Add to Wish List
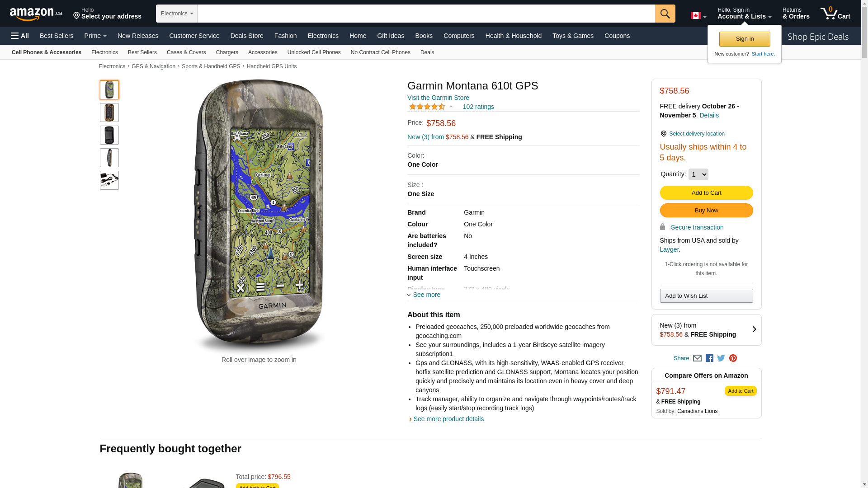Viewport: 868px width, 488px height. pyautogui.click(x=706, y=296)
